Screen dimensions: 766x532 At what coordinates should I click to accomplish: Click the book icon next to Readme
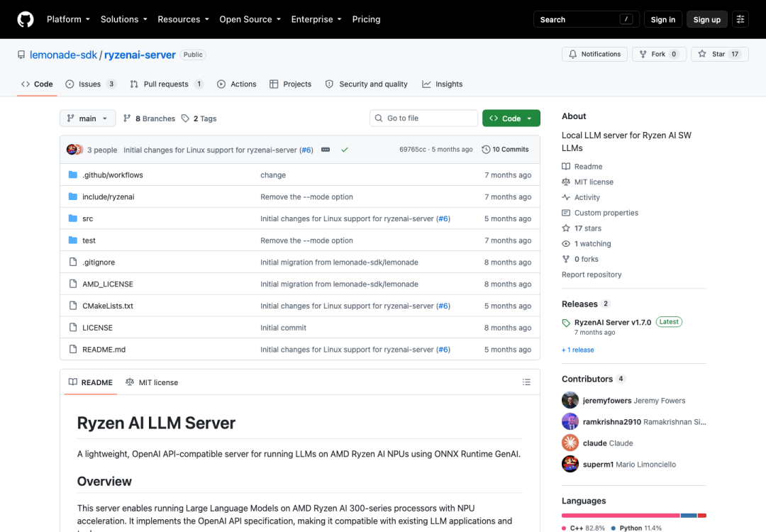point(566,166)
